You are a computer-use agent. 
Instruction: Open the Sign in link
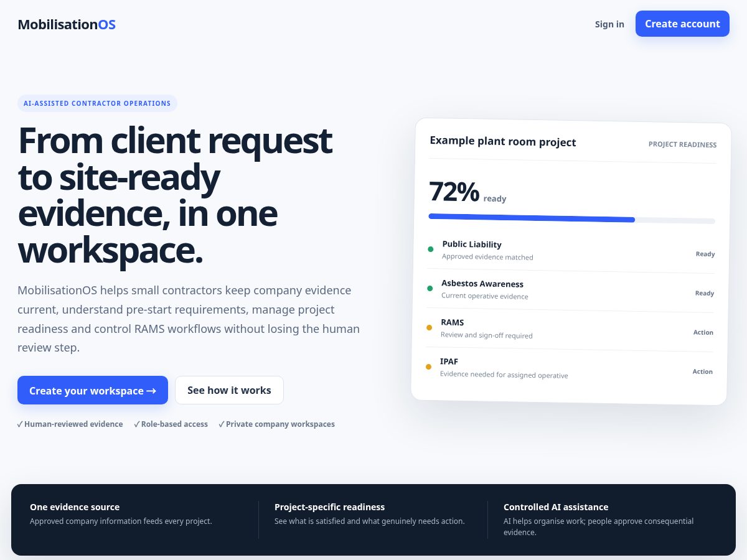tap(609, 24)
